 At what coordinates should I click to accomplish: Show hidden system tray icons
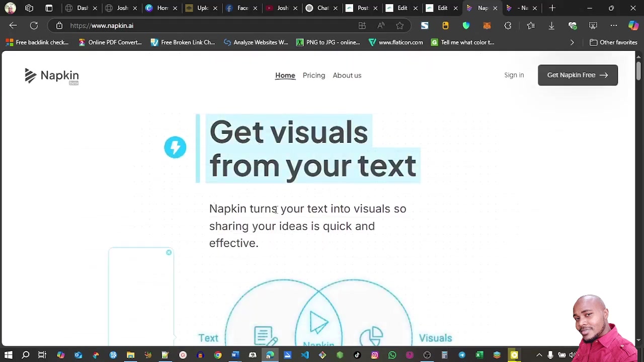pyautogui.click(x=539, y=355)
